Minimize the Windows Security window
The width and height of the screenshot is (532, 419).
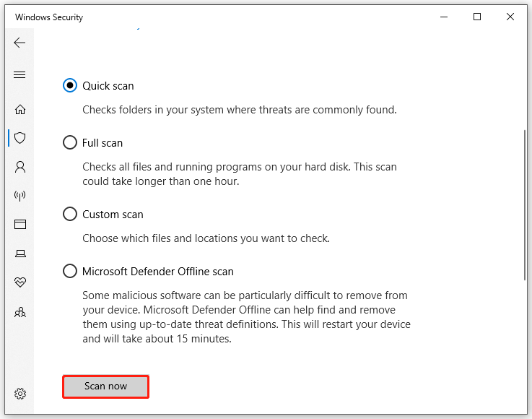pyautogui.click(x=444, y=17)
